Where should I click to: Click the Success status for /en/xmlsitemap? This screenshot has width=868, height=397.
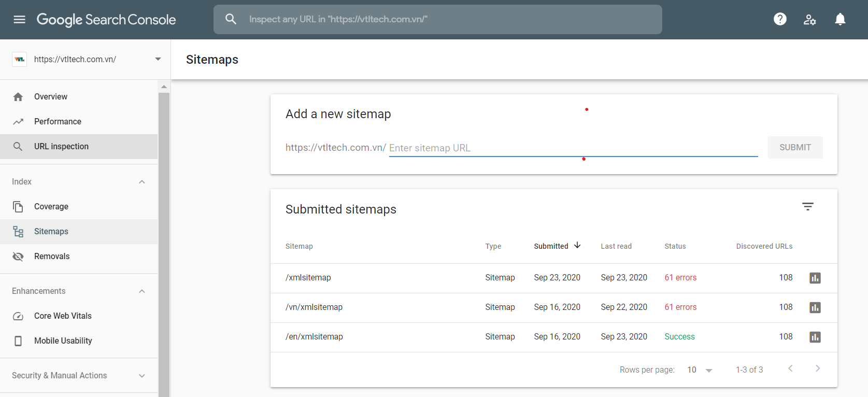(679, 337)
